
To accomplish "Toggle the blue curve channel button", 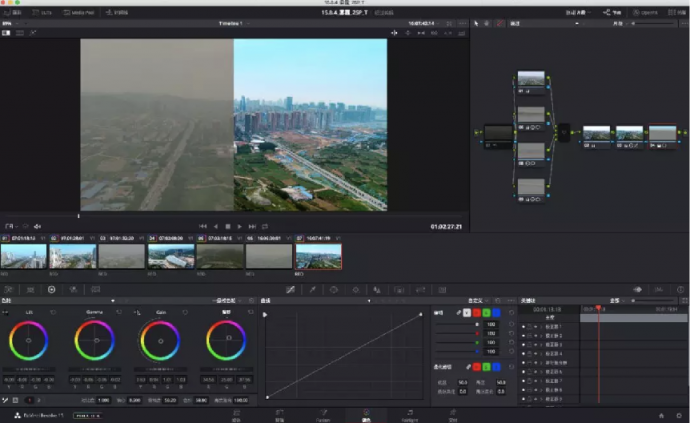I will 496,313.
